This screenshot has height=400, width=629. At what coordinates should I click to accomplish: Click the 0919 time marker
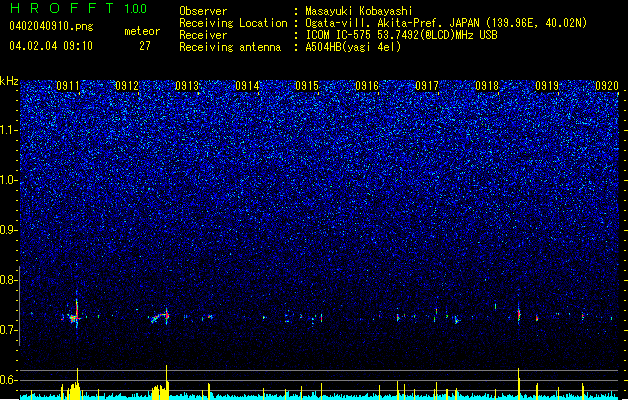547,86
